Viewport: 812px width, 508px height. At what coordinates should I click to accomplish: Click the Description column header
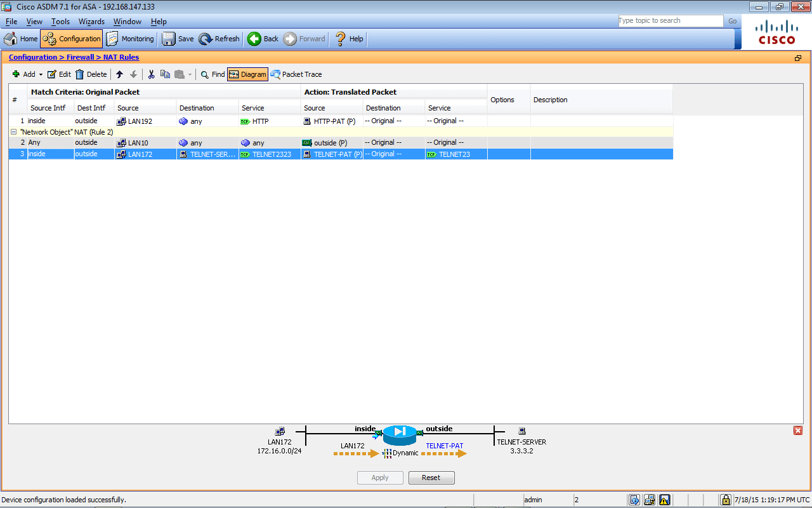click(x=601, y=100)
